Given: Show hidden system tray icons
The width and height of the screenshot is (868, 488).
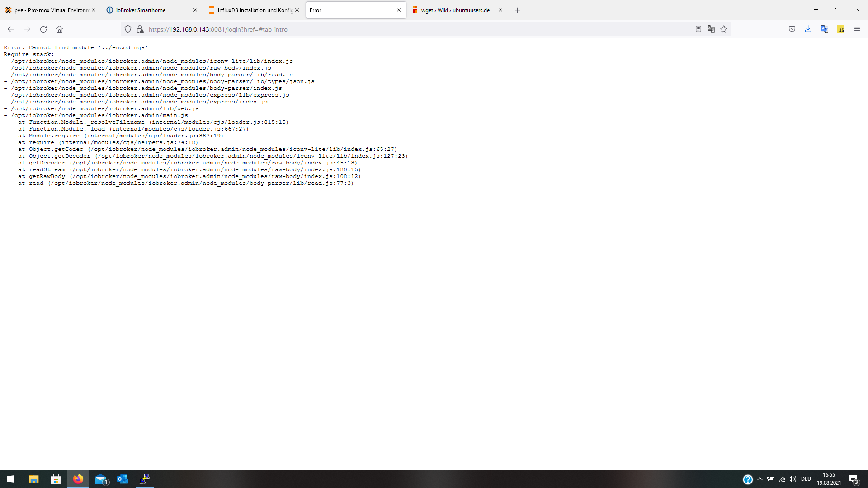Looking at the screenshot, I should coord(760,479).
